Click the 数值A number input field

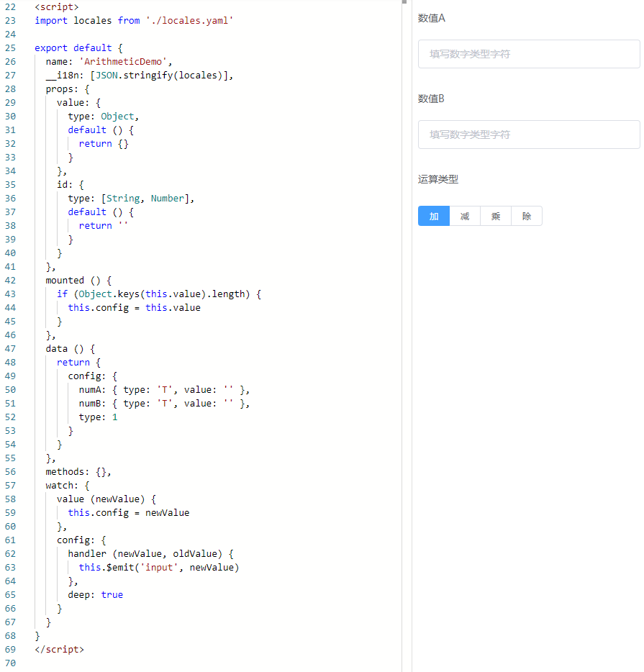(x=528, y=54)
